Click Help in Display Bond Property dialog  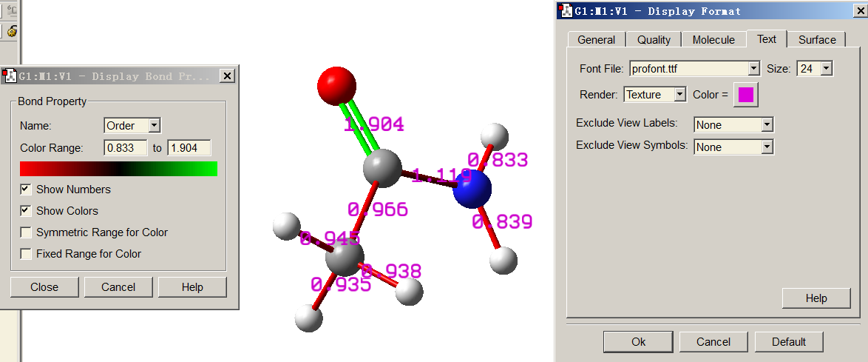pos(193,287)
